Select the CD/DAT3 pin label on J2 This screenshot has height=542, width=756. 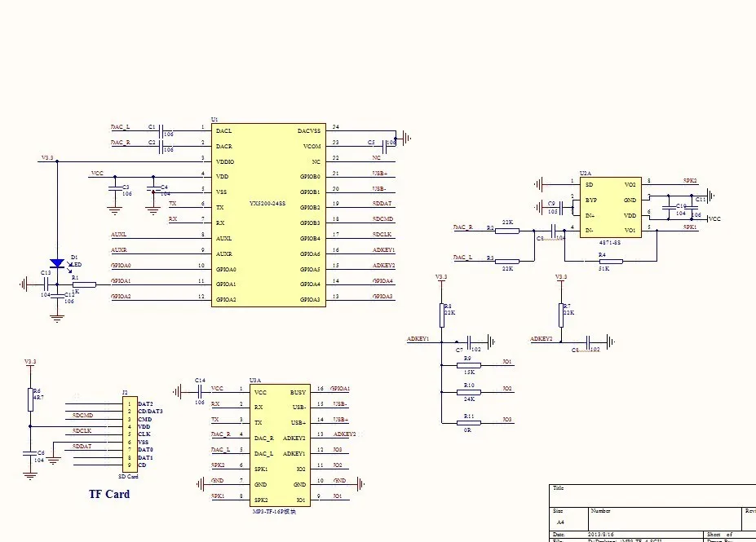(x=150, y=412)
